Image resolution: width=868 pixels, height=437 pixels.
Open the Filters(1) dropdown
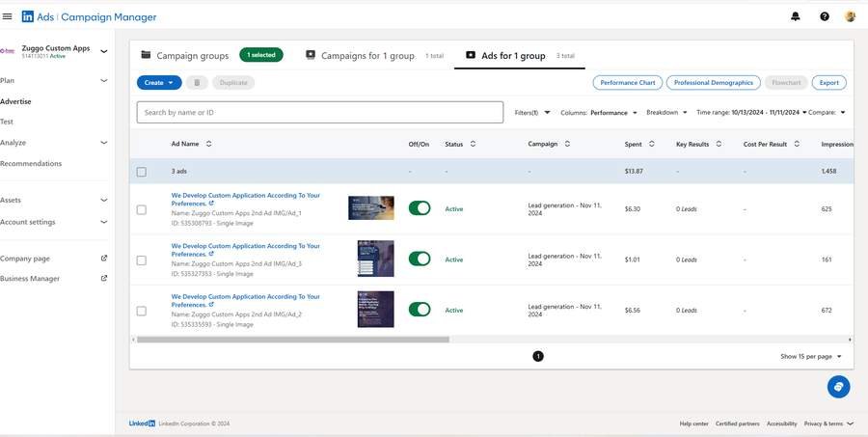[532, 113]
